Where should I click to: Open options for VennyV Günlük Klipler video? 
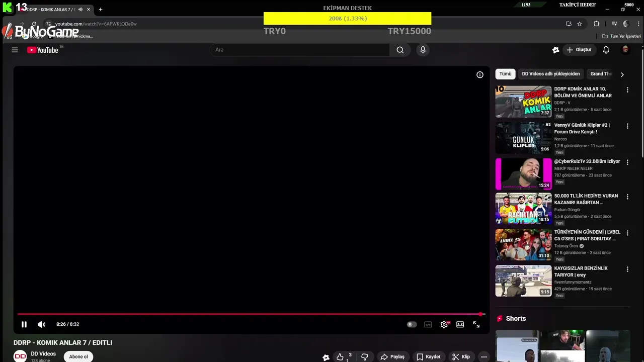coord(627,126)
